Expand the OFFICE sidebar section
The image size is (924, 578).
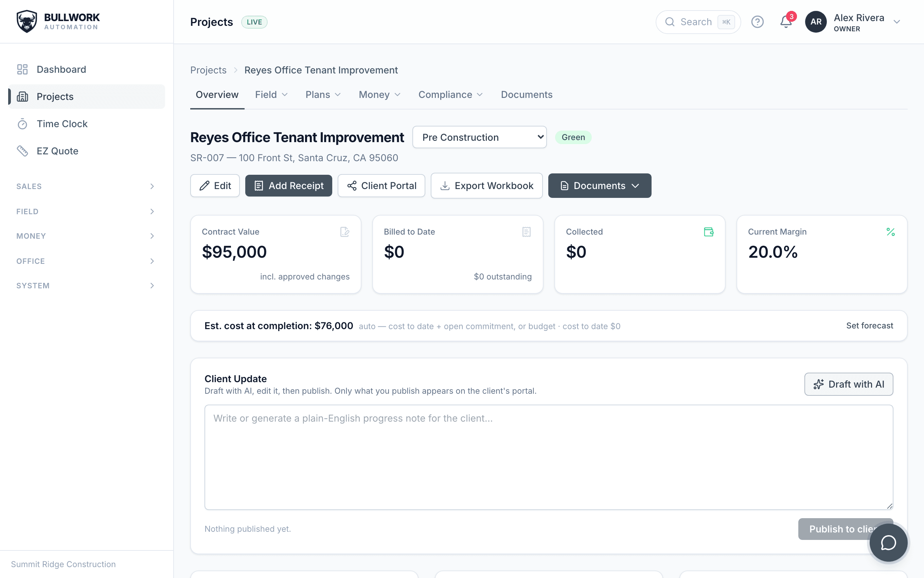86,261
